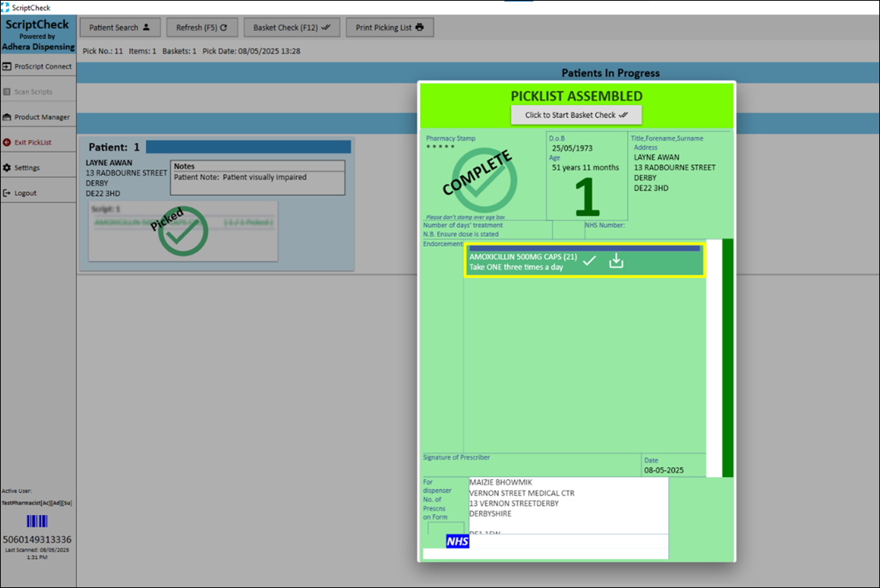This screenshot has height=588, width=880.
Task: Start Basket Check (F12) from toolbar
Action: tap(292, 28)
